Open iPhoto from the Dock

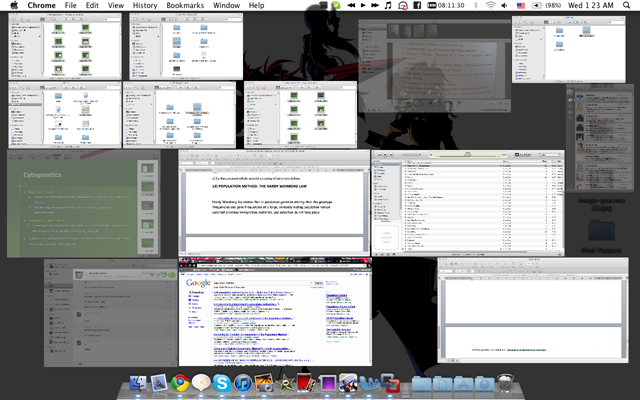pyautogui.click(x=264, y=383)
